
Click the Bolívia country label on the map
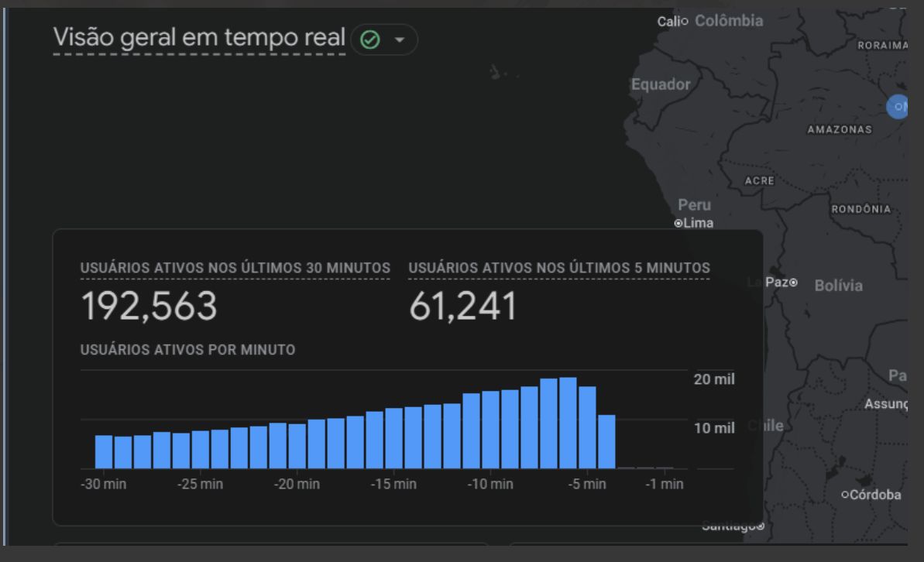[x=838, y=286]
